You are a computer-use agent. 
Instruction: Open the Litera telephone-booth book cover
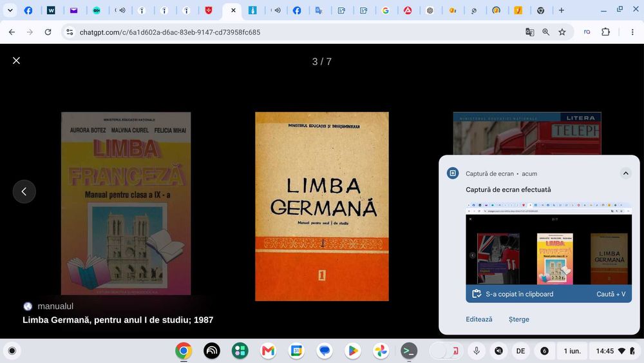point(527,133)
